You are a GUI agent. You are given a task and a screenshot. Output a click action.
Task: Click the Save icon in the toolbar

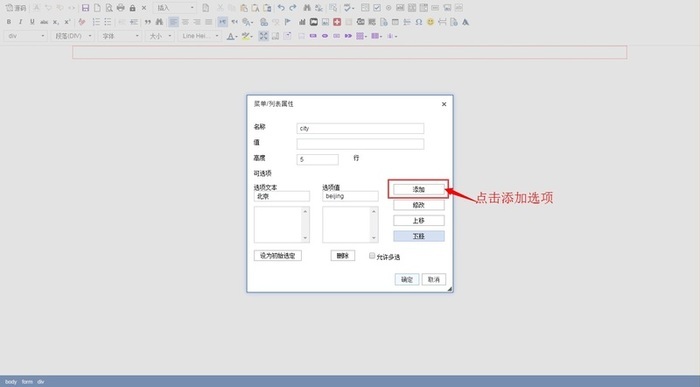[85, 8]
